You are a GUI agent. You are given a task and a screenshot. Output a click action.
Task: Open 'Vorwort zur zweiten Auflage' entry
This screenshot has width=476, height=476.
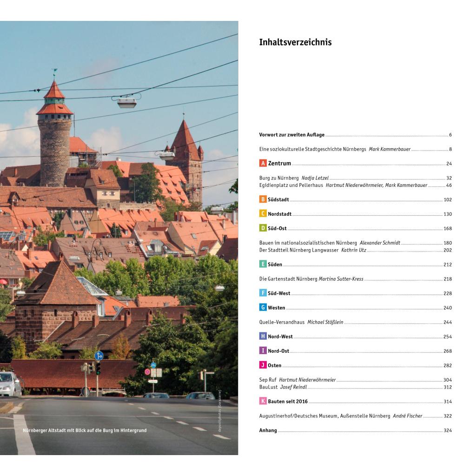pos(291,135)
